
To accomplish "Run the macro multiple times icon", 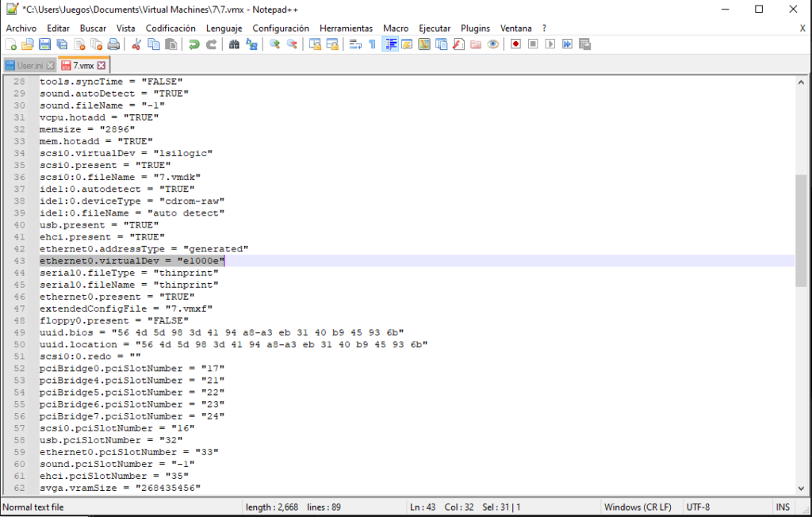I will click(x=568, y=44).
